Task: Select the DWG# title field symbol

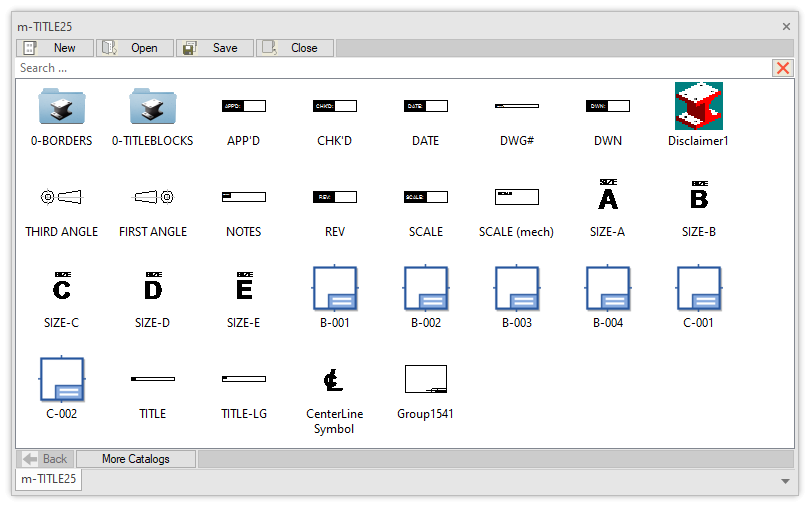Action: tap(516, 106)
